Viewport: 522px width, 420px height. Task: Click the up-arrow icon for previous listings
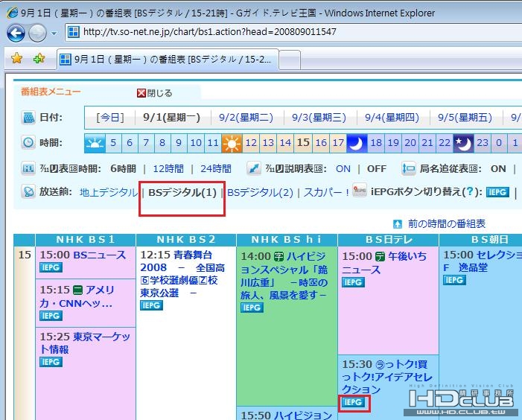[x=397, y=224]
